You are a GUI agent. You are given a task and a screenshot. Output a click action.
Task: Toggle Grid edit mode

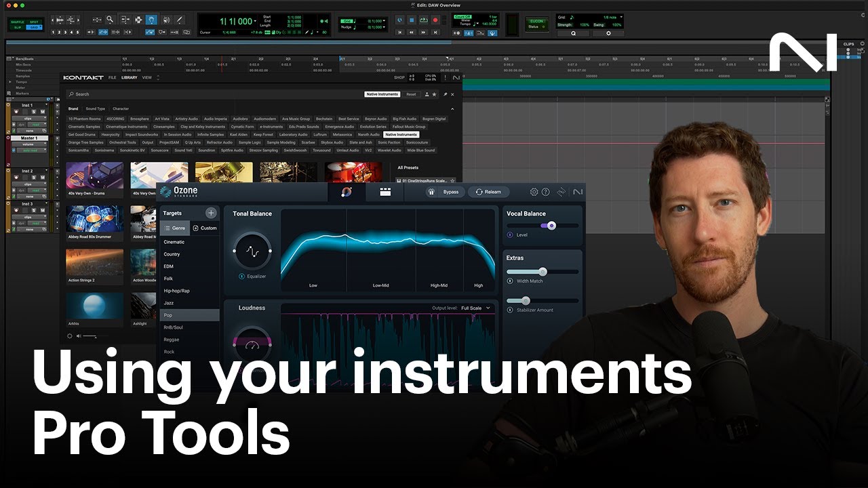click(x=34, y=27)
